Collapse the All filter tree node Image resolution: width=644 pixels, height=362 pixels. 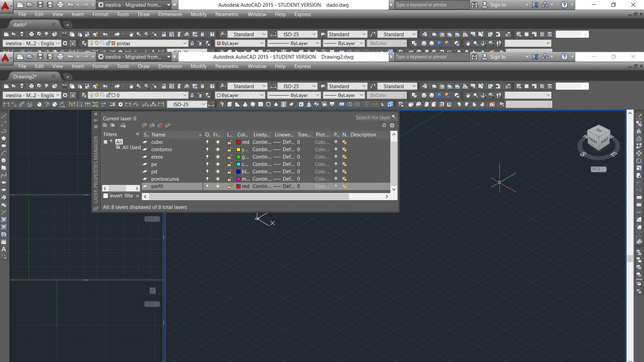tap(106, 142)
